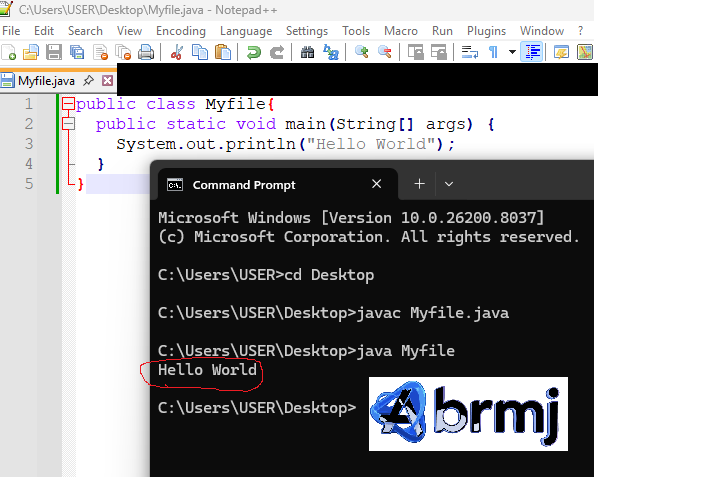
Task: Click the Print toolbar icon
Action: click(x=146, y=52)
